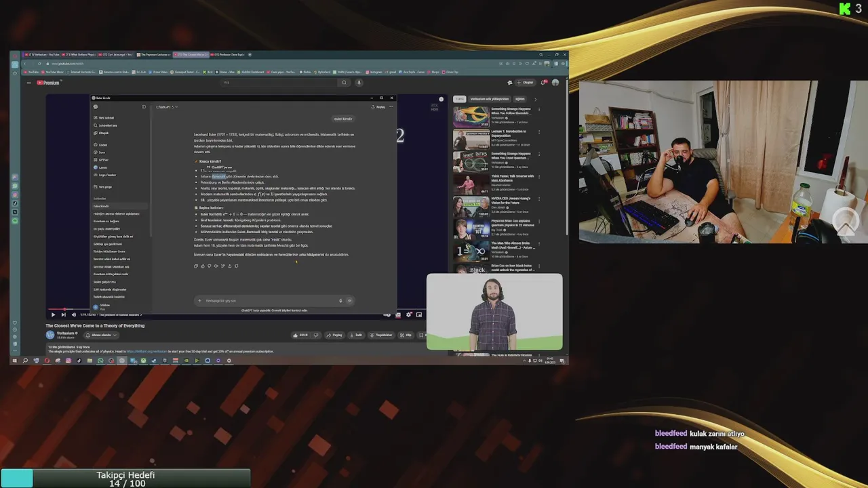Open Abone olundu subscription dropdown
Viewport: 868px width, 488px height.
tap(100, 335)
